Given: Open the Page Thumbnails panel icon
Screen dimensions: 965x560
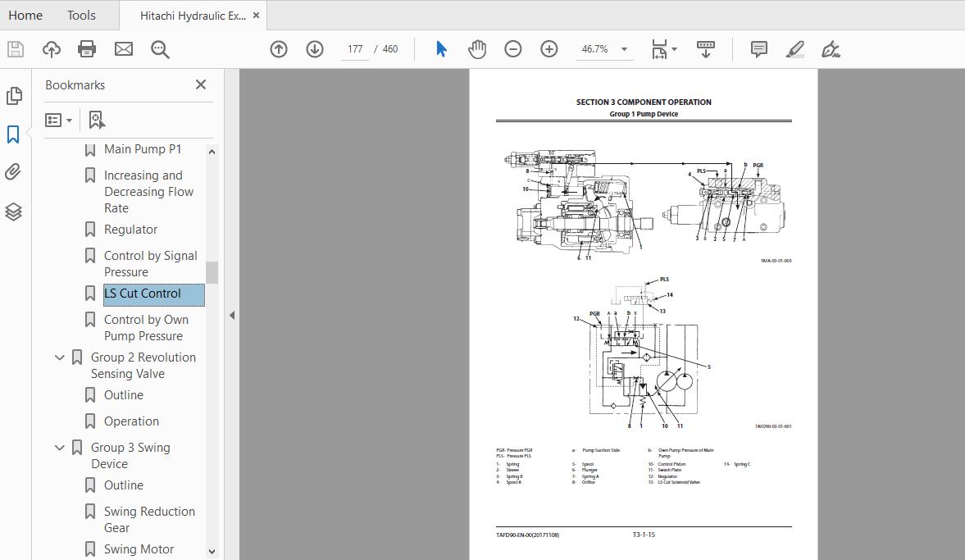Looking at the screenshot, I should tap(14, 95).
